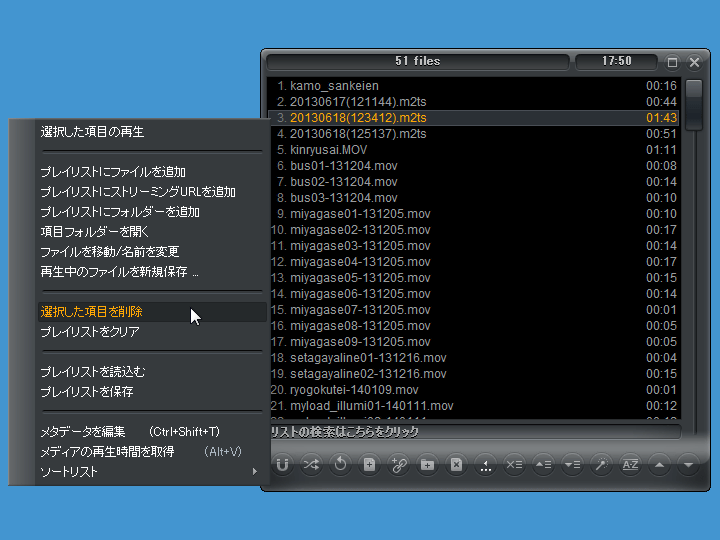Select item miyagase08-131205.mov
Screen dimensions: 720x540
(x=474, y=326)
